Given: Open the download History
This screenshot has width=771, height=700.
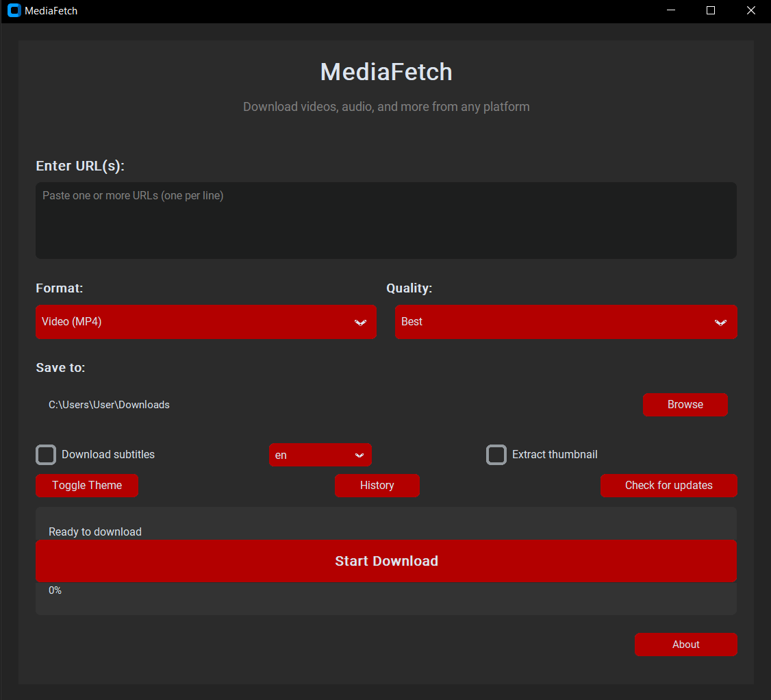Looking at the screenshot, I should tap(377, 485).
